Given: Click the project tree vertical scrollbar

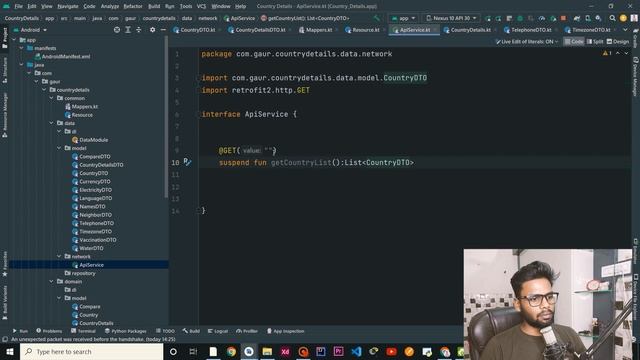Looking at the screenshot, I should pos(166,116).
